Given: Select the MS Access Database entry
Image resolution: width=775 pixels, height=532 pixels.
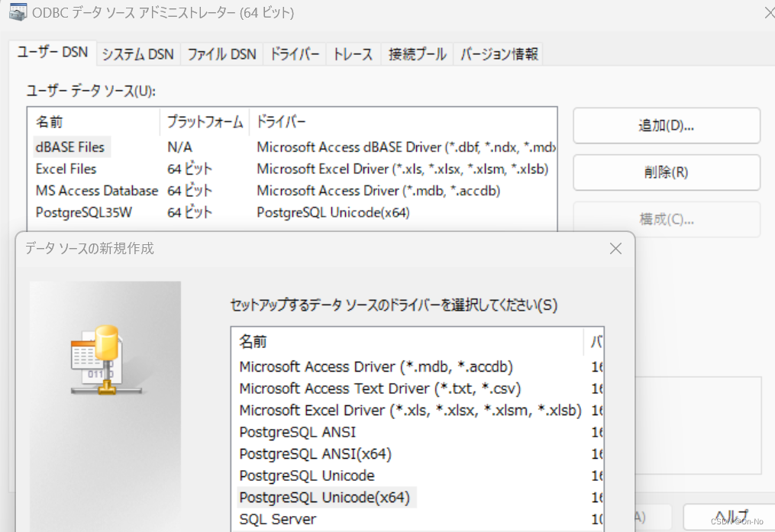Looking at the screenshot, I should (96, 191).
